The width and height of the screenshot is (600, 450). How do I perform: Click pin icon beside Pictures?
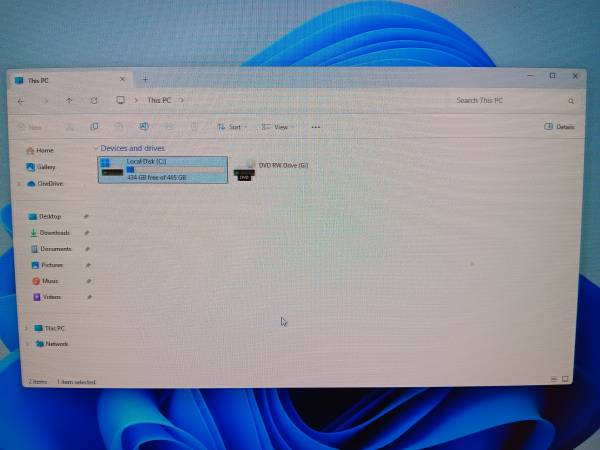point(88,265)
